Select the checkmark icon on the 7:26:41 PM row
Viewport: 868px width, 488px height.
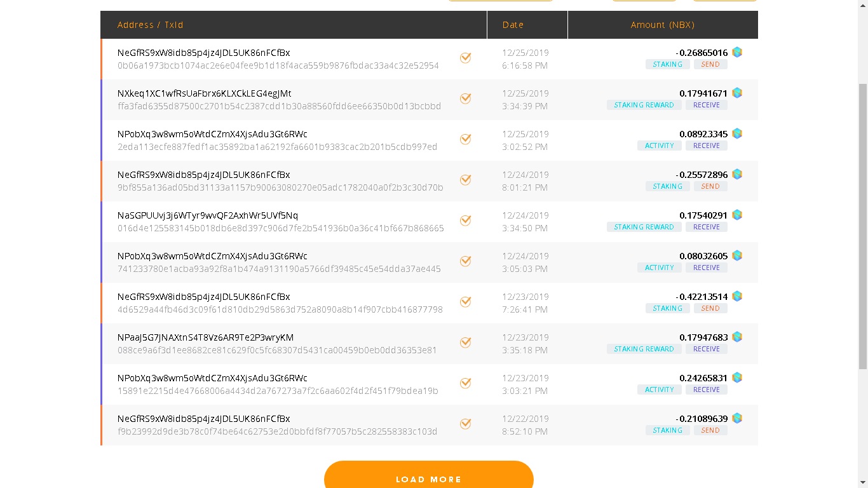(x=466, y=302)
